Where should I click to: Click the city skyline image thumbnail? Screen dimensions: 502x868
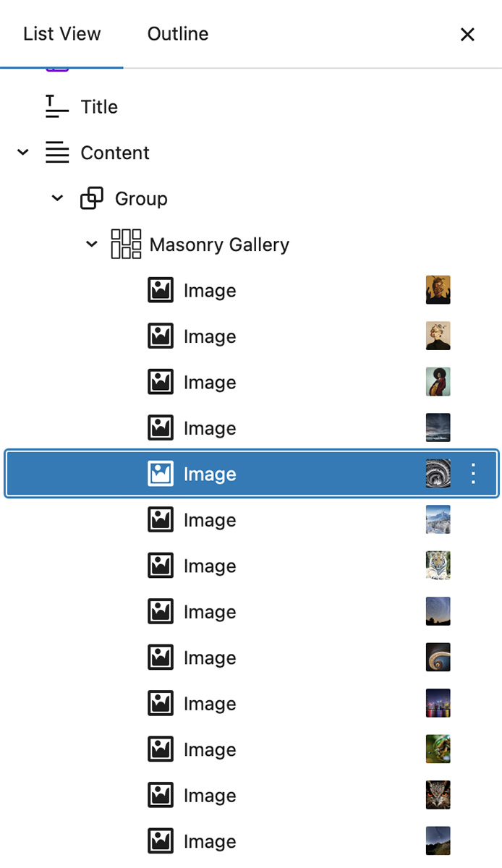coord(438,703)
